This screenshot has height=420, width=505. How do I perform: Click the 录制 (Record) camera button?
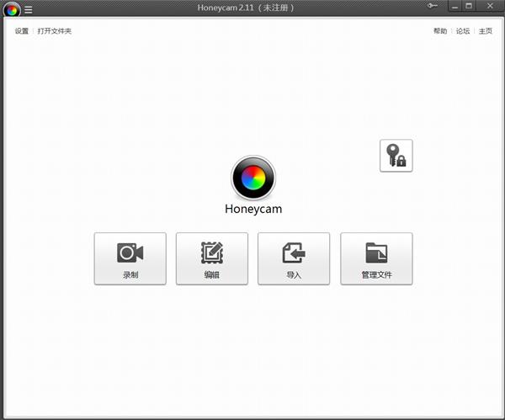point(130,258)
